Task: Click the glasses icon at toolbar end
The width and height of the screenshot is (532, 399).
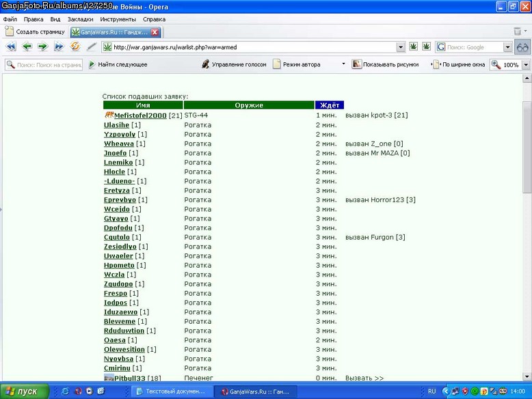Action: pyautogui.click(x=522, y=47)
